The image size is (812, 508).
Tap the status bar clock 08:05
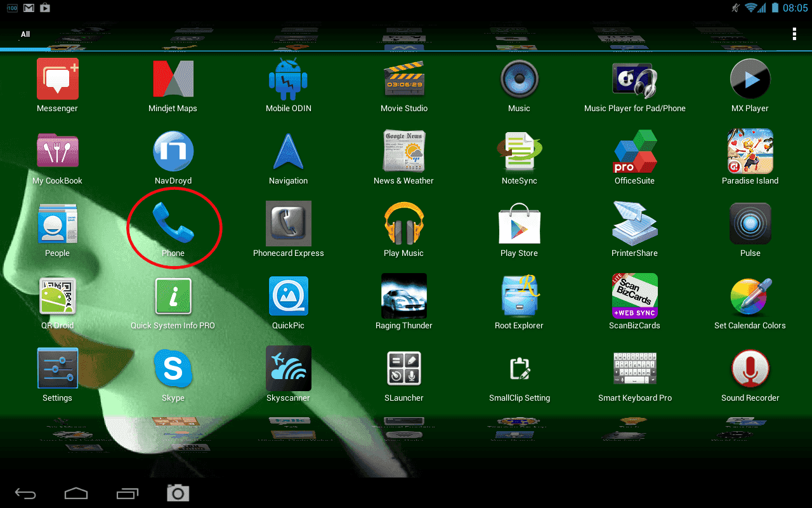tap(795, 8)
